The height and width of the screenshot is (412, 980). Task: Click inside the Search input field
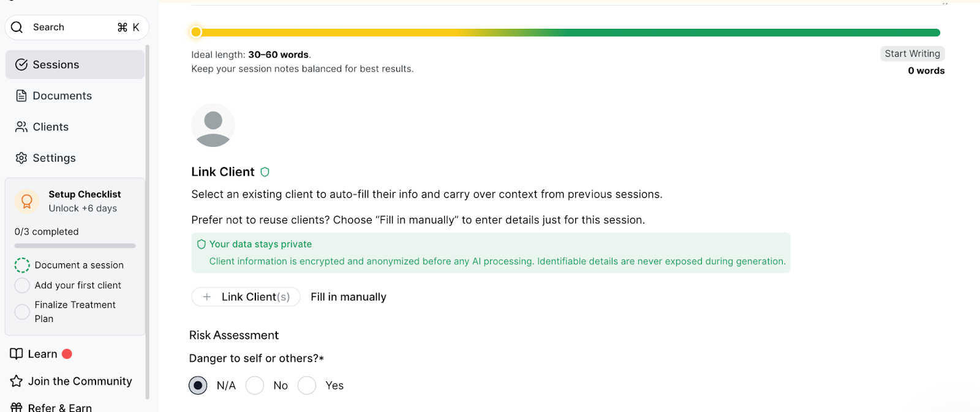(x=67, y=27)
